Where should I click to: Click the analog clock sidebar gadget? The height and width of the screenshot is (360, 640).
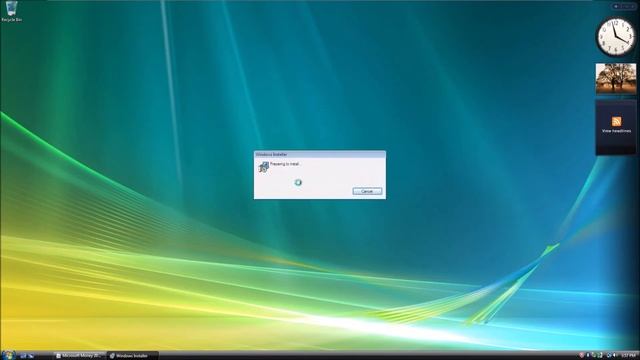pos(616,37)
